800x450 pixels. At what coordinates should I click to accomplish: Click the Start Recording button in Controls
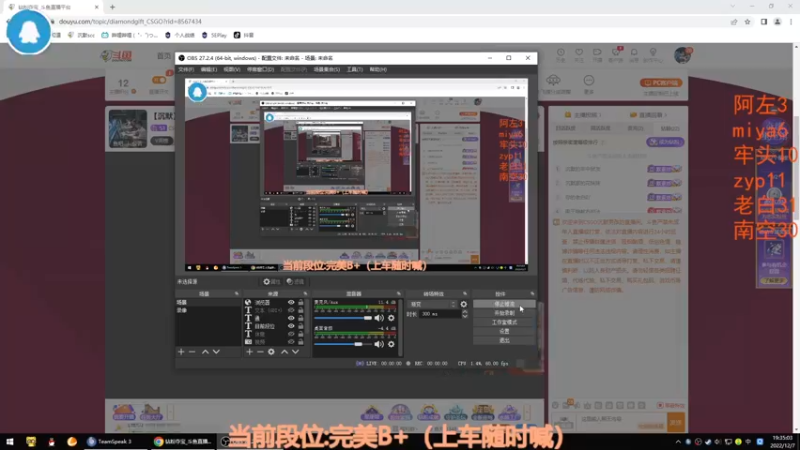click(x=504, y=313)
